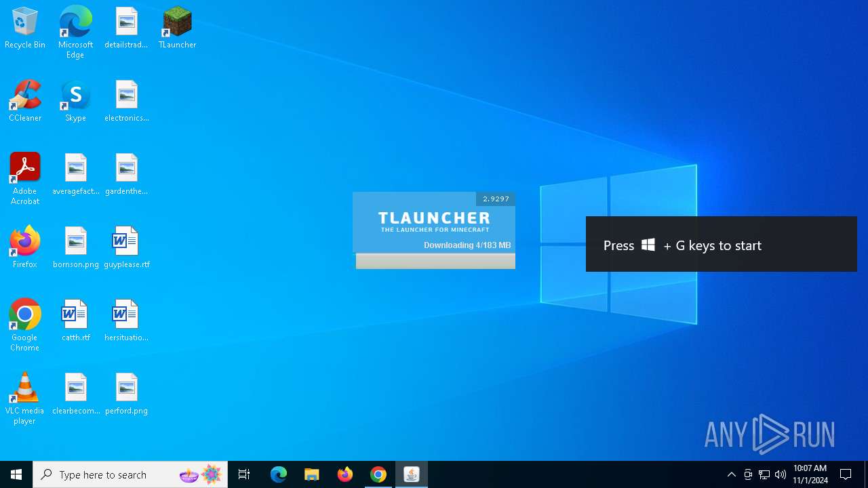This screenshot has width=868, height=488.
Task: Select the gardenthe image file icon
Action: coord(126,175)
